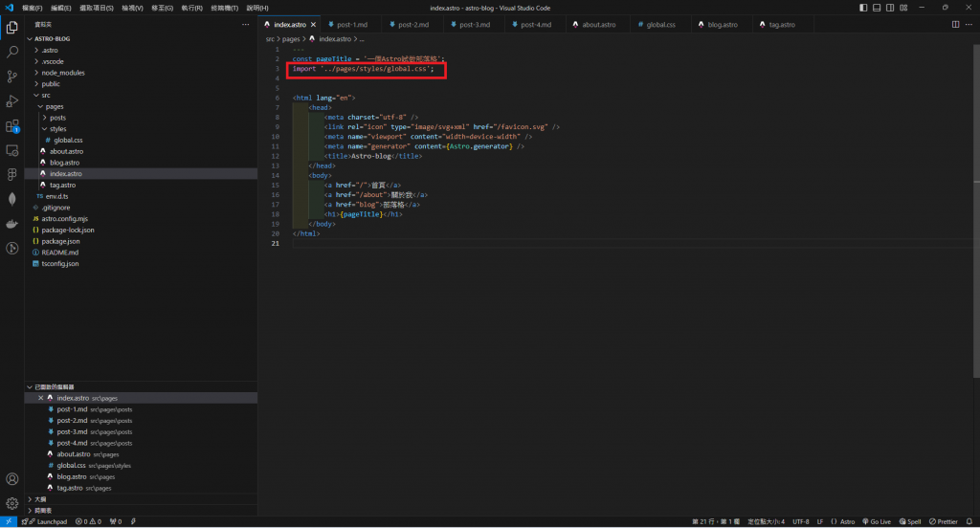Open Run and Debug view

coord(11,101)
